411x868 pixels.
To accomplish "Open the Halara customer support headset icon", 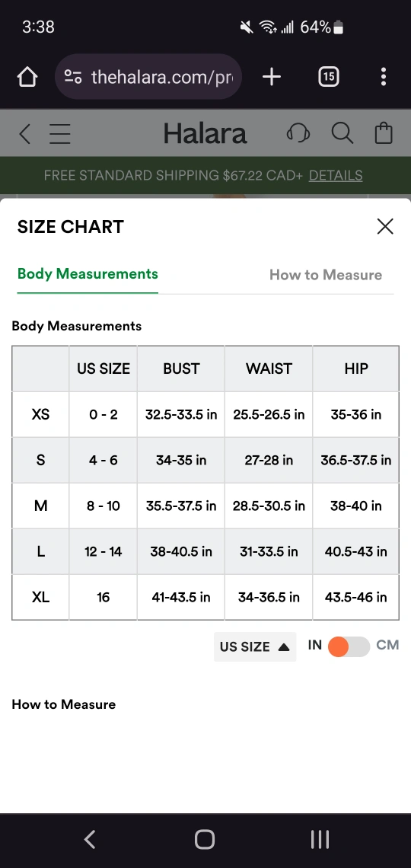I will coord(298,133).
